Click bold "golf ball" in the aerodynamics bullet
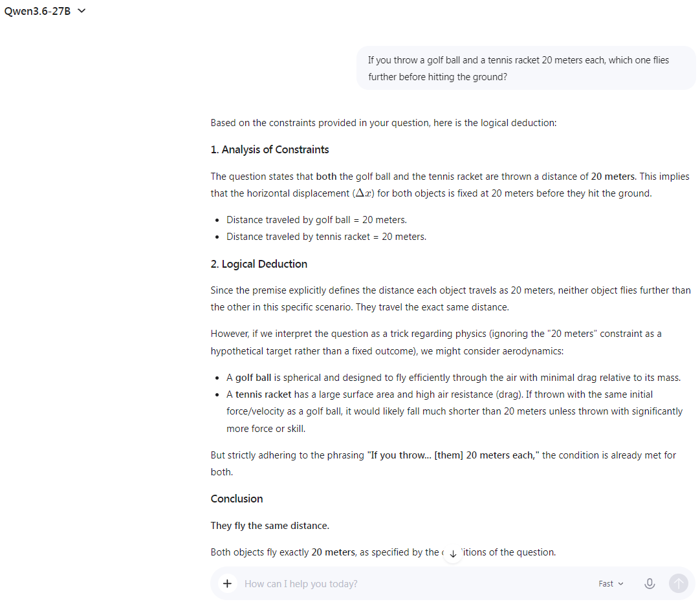This screenshot has height=604, width=700. pyautogui.click(x=253, y=378)
